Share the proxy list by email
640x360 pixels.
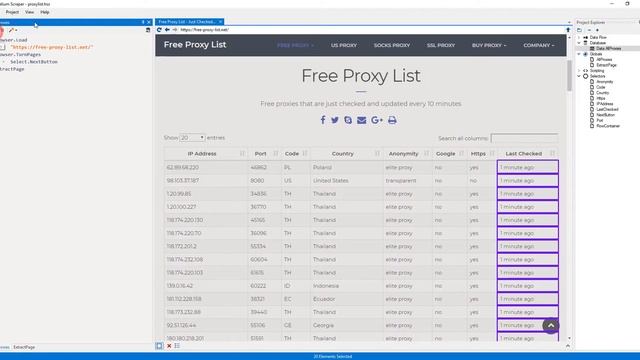pos(362,120)
